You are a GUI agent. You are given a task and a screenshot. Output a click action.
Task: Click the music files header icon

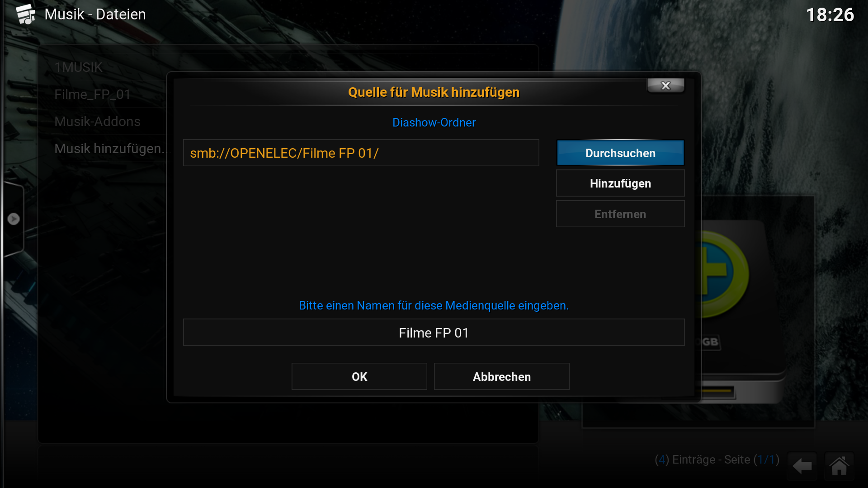(x=26, y=14)
